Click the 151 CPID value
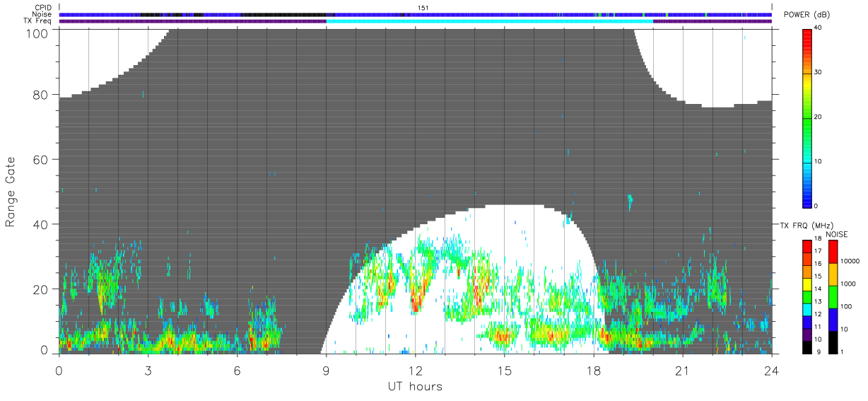Screen dimensions: 868x401 click(x=424, y=8)
